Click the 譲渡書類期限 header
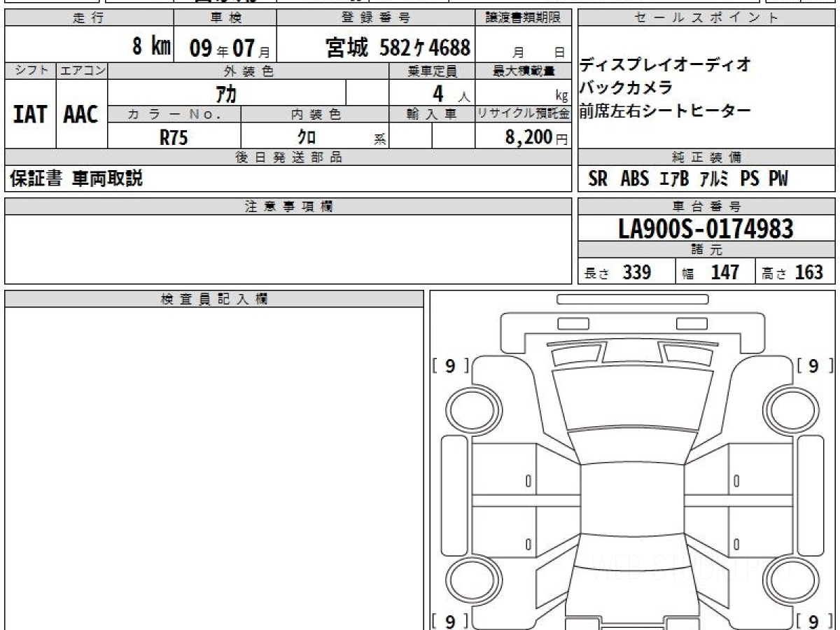 point(524,18)
